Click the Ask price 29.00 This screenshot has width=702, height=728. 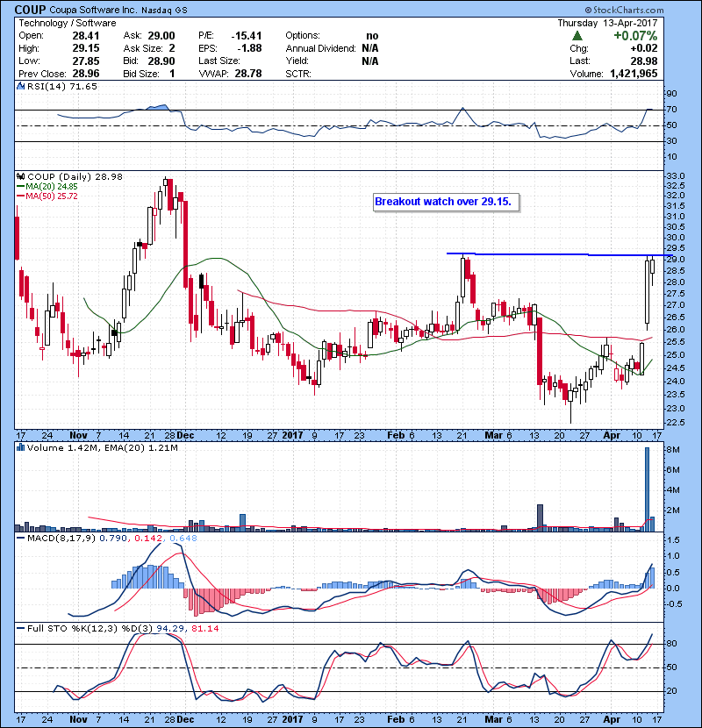(x=161, y=36)
